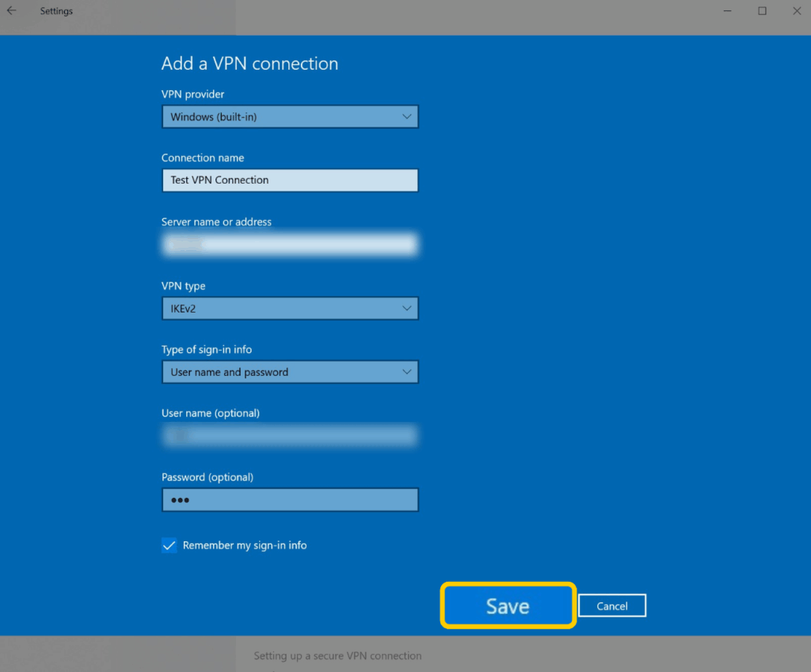Go back using the arrow next to Settings
This screenshot has height=672, width=811.
pyautogui.click(x=12, y=11)
